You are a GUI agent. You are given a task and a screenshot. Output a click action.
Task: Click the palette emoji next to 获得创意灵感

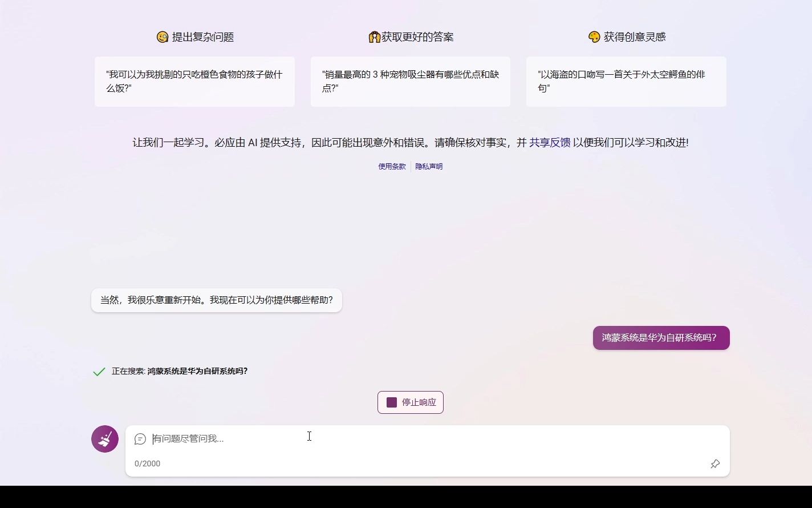(593, 37)
